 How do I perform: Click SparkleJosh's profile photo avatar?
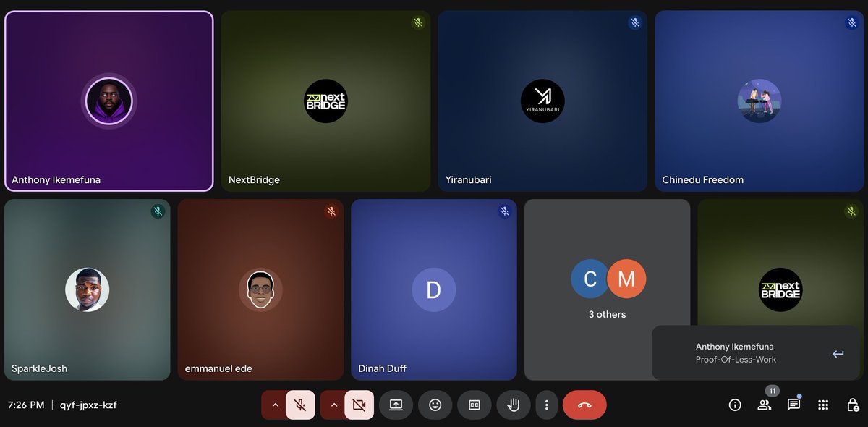tap(88, 289)
